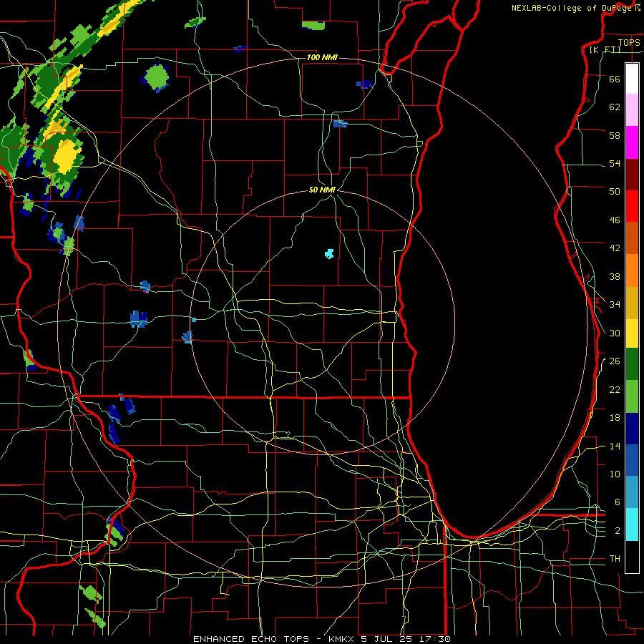The width and height of the screenshot is (644, 644).
Task: Pick the dark green legend swatch
Action: [632, 364]
